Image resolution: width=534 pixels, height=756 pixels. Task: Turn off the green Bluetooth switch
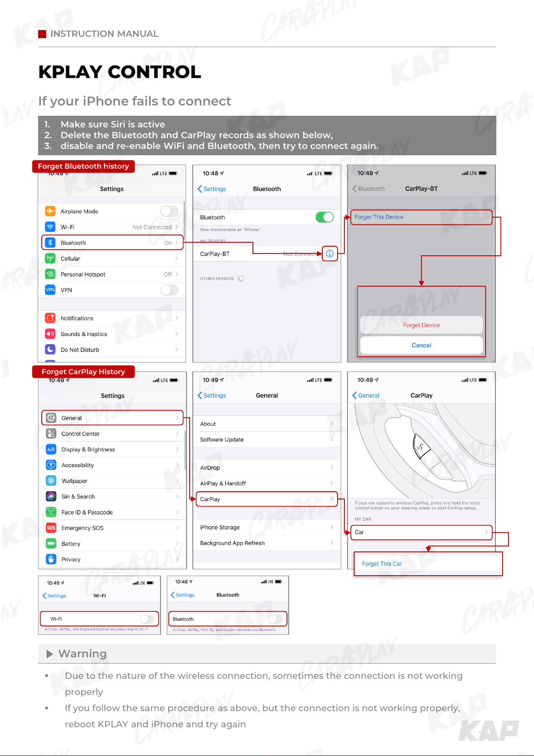(x=325, y=217)
